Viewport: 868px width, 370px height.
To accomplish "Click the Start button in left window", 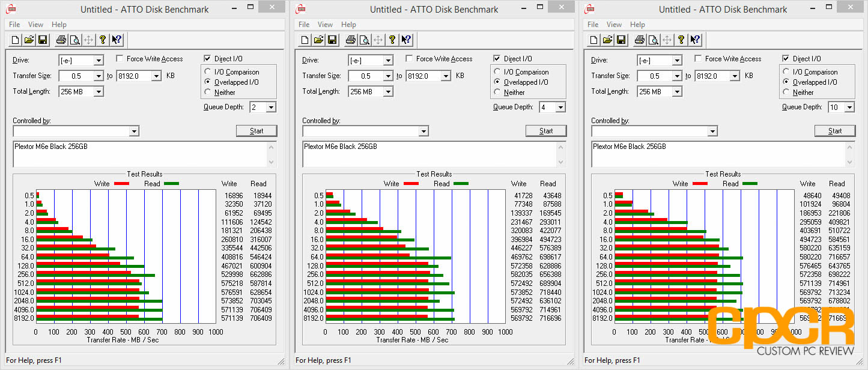I will click(x=256, y=131).
